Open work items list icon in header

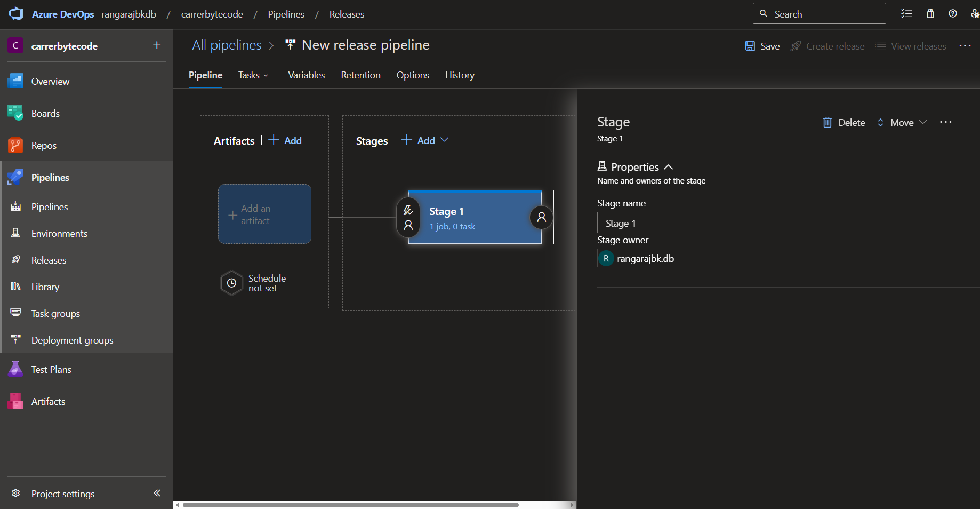(x=906, y=14)
